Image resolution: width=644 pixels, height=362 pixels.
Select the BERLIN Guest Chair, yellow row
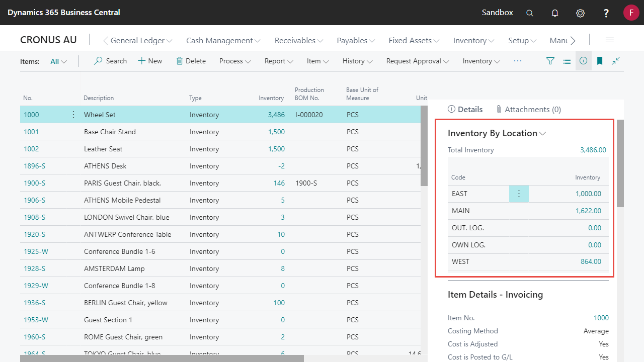pos(220,303)
